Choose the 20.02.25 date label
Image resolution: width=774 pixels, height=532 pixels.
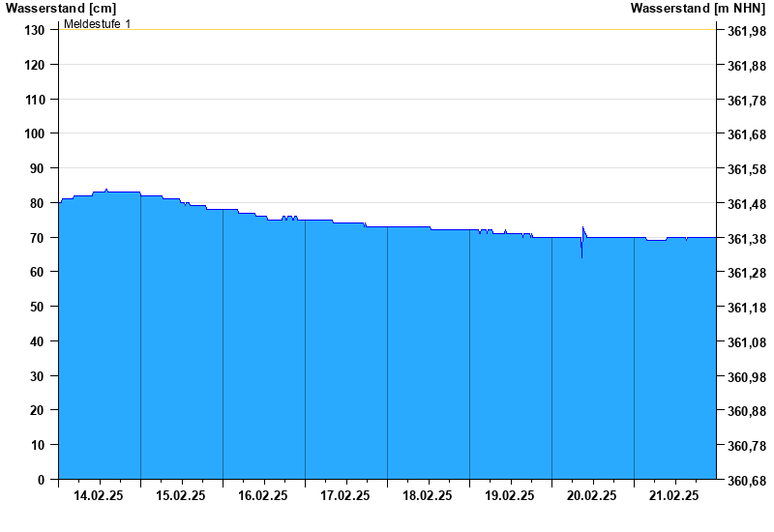pyautogui.click(x=592, y=495)
